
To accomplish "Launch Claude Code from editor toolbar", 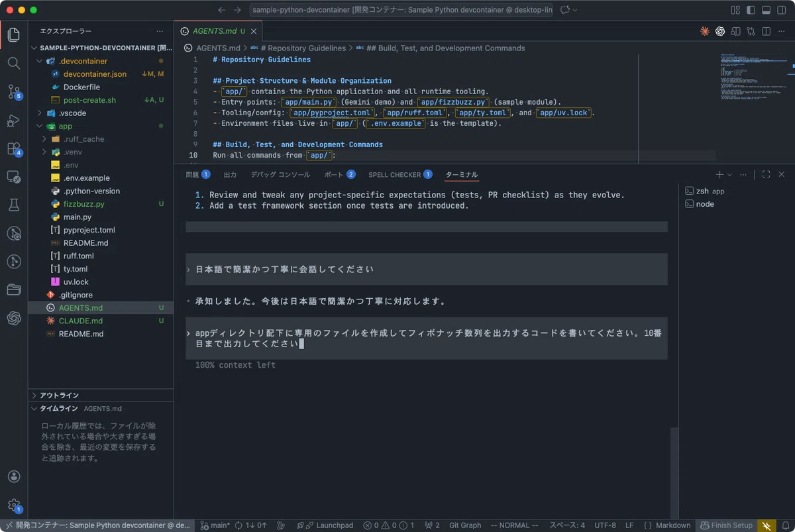I will click(705, 31).
